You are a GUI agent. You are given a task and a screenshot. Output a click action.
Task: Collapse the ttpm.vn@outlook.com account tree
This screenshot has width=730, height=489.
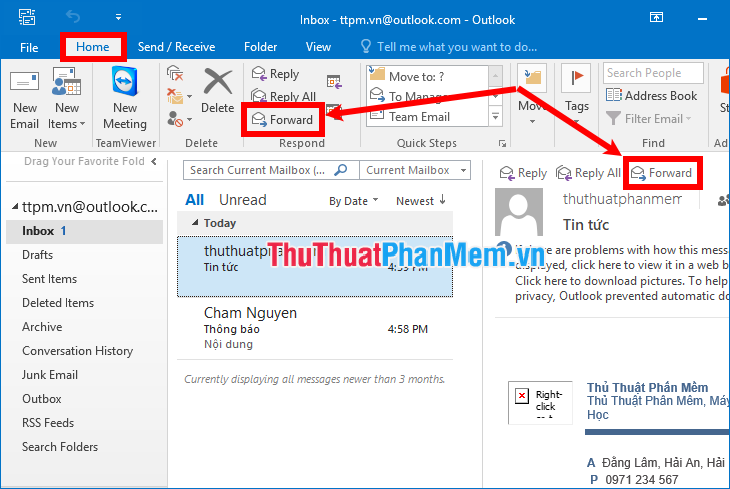click(x=15, y=206)
